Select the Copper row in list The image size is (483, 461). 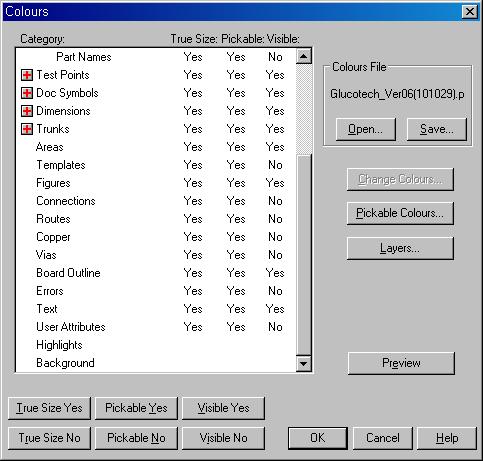tap(156, 237)
